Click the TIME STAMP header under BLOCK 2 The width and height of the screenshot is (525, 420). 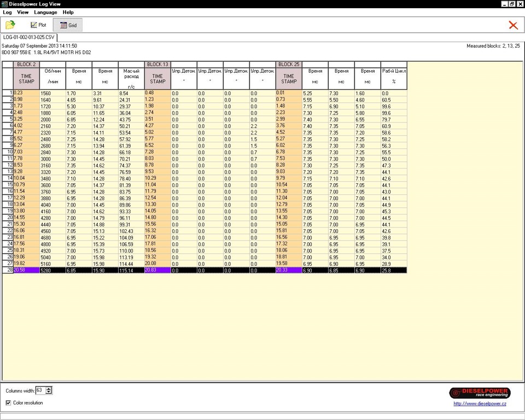pyautogui.click(x=26, y=79)
